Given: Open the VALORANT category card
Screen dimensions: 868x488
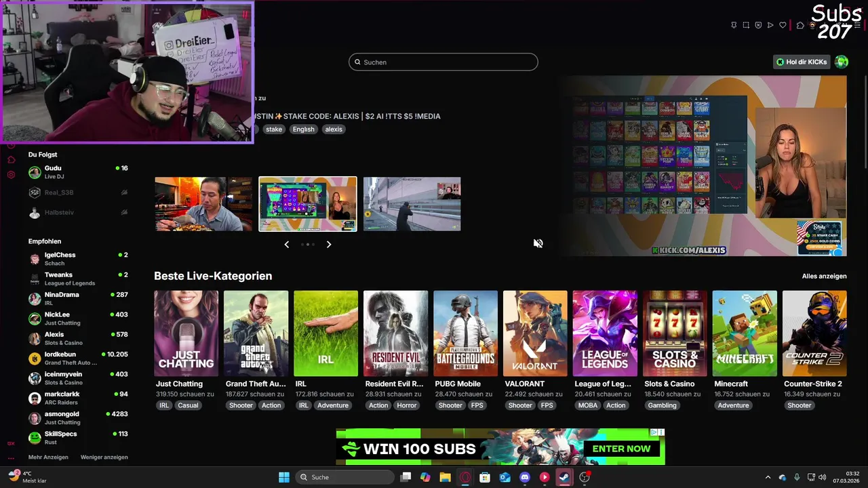Looking at the screenshot, I should point(535,333).
